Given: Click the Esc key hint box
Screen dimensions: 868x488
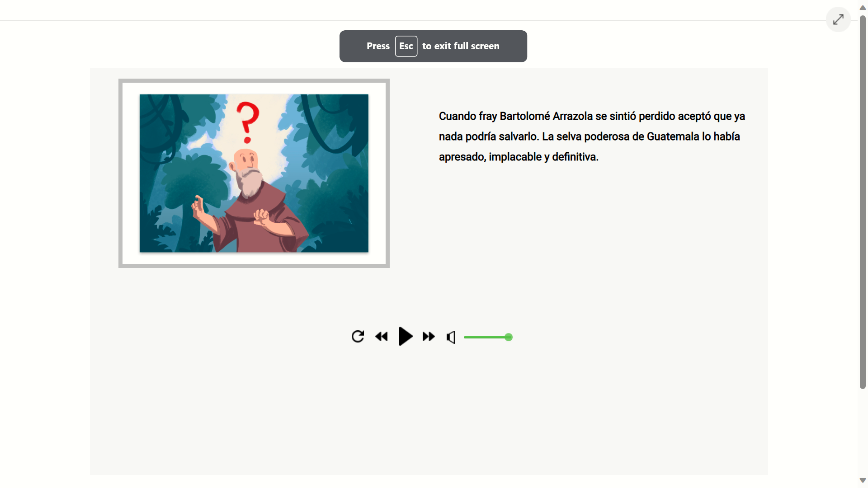Looking at the screenshot, I should click(406, 46).
